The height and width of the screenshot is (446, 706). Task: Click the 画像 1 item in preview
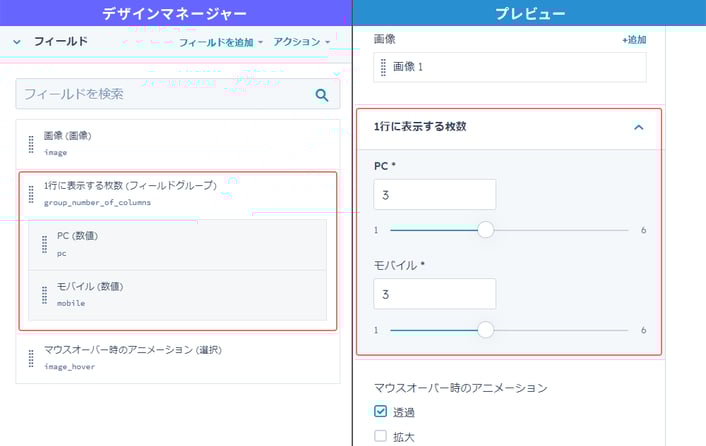510,67
